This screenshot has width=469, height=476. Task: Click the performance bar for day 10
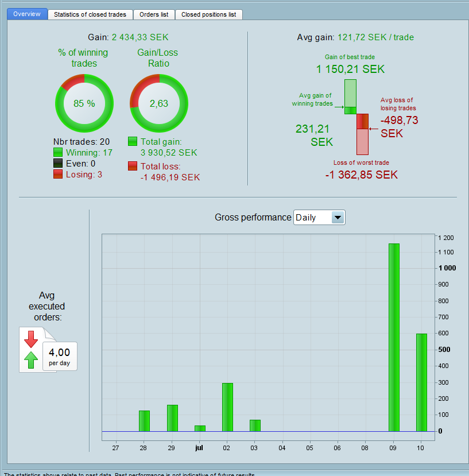[x=422, y=382]
